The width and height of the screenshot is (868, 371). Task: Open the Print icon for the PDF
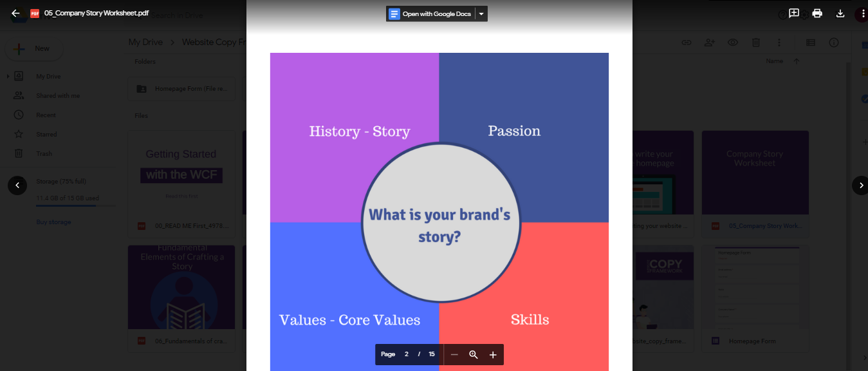tap(817, 13)
